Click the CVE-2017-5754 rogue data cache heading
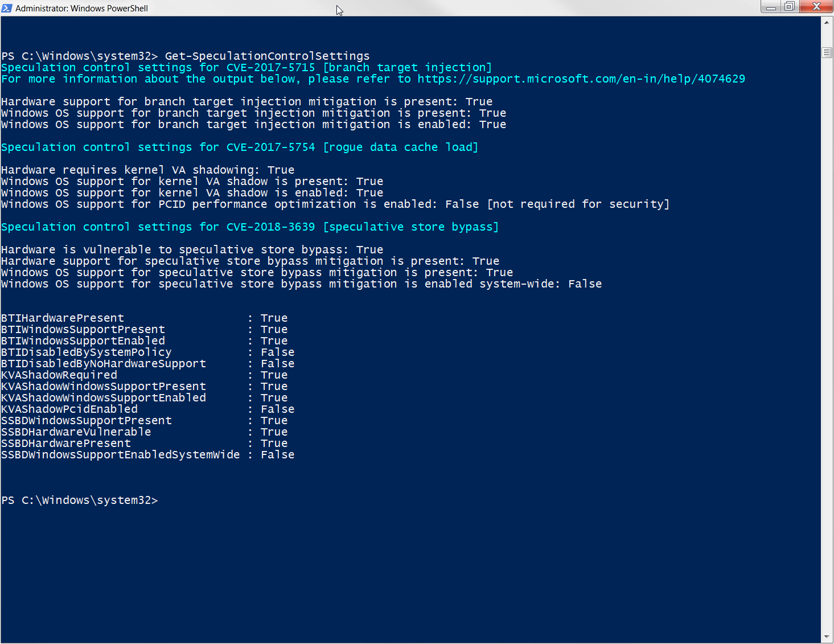834x644 pixels. pos(239,147)
